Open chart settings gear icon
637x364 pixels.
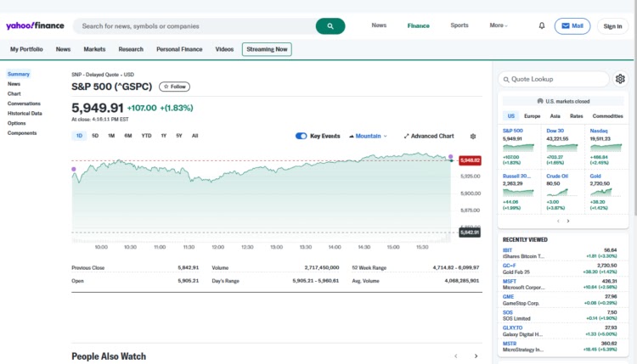[473, 137]
